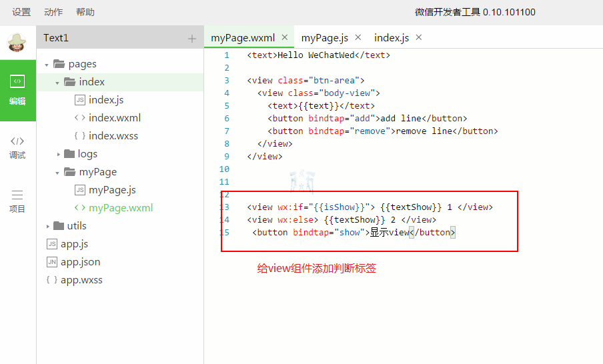This screenshot has width=603, height=364.
Task: Switch to the 编辑 (Edit) sidebar mode
Action: (17, 91)
